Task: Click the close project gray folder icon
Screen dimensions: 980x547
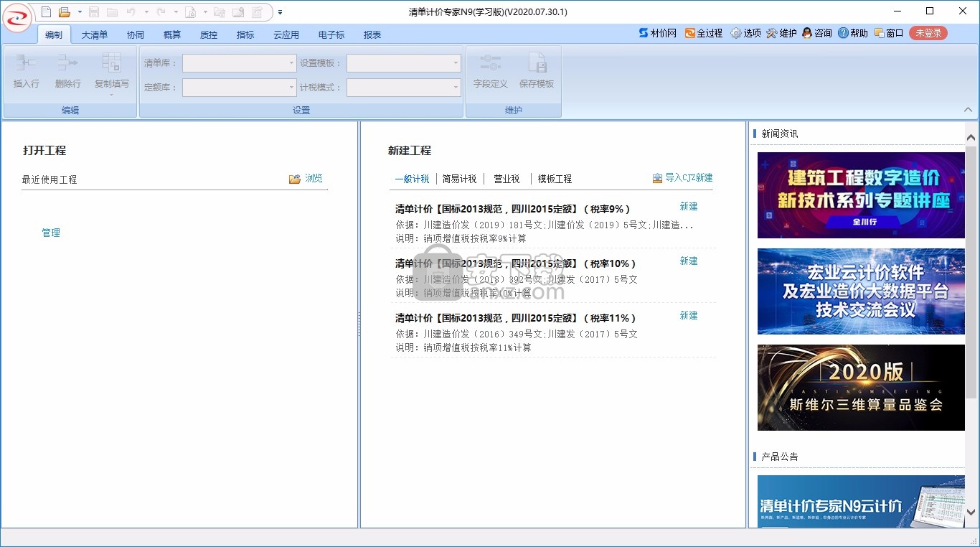Action: (113, 12)
